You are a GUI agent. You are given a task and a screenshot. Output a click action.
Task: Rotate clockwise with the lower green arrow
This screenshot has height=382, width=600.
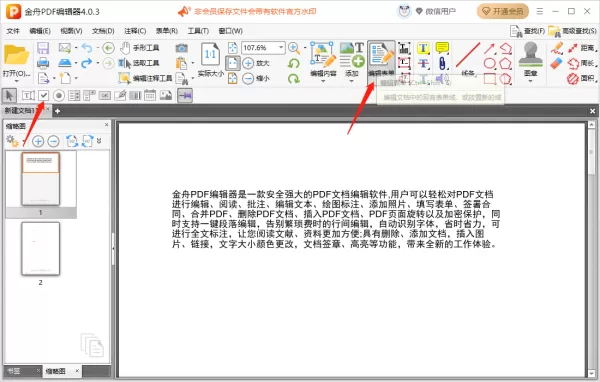[x=293, y=78]
